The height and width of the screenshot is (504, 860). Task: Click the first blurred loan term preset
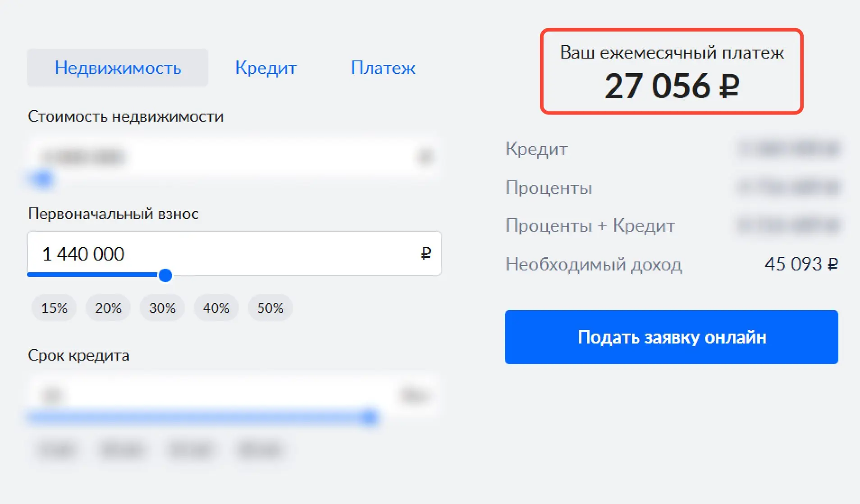coord(56,449)
